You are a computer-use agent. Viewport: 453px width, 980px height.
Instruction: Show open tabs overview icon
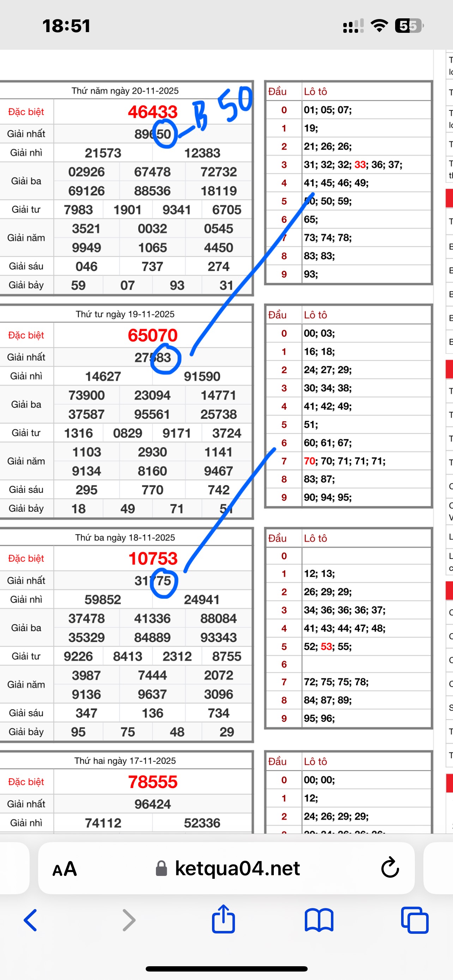pyautogui.click(x=415, y=920)
